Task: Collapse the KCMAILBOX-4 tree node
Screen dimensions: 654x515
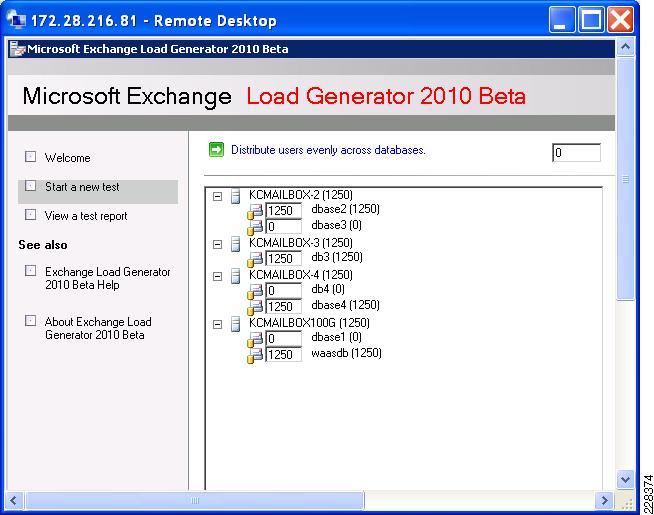Action: tap(217, 276)
